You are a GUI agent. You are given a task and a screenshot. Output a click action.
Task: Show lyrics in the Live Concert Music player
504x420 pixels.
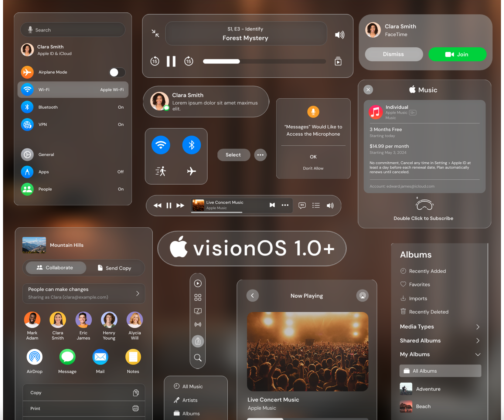302,205
